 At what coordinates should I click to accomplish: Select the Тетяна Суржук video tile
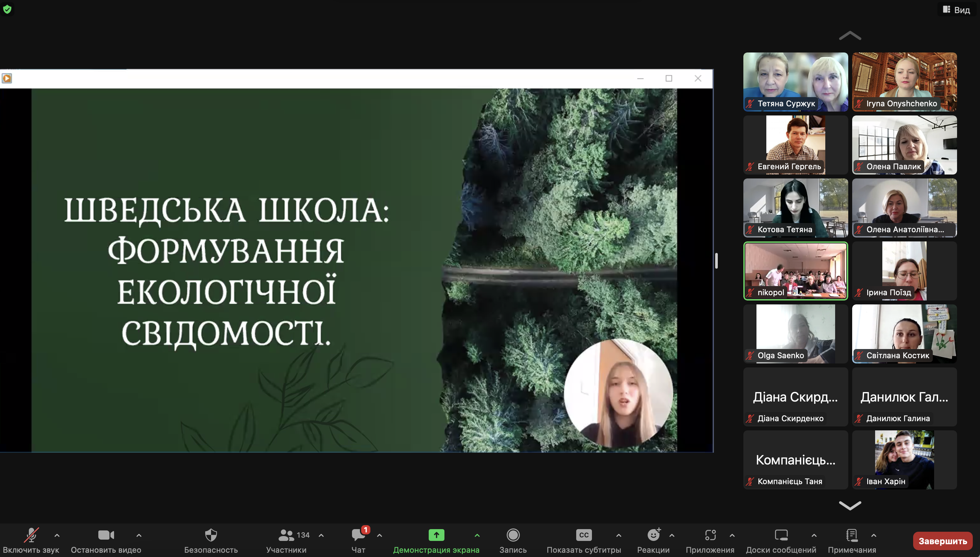pos(795,82)
